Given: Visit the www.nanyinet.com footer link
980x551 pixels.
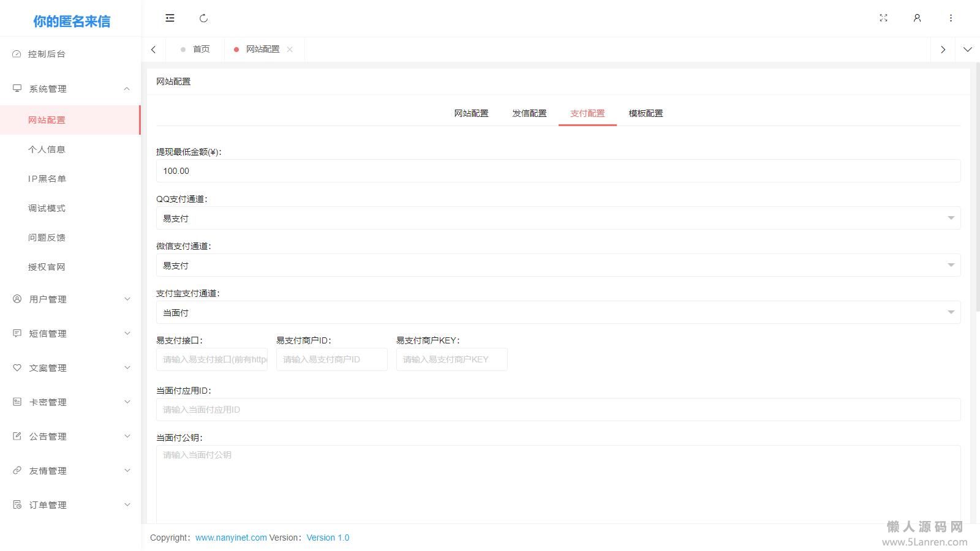Looking at the screenshot, I should [x=231, y=538].
